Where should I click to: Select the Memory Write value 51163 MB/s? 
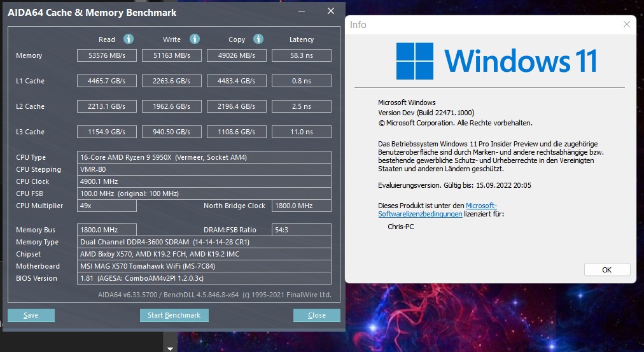coord(172,55)
